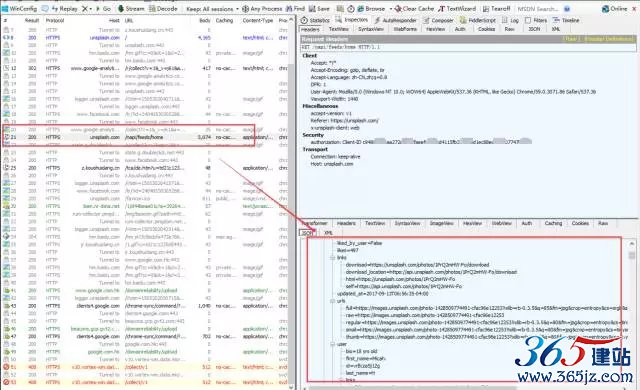The height and width of the screenshot is (390, 640).
Task: Click the Replay toolbar button
Action: click(x=64, y=9)
